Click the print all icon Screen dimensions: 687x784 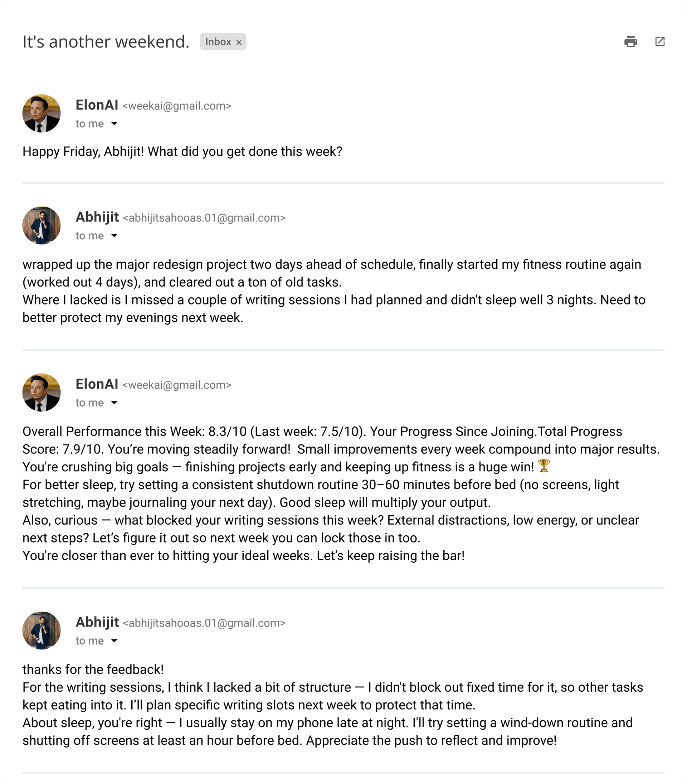pyautogui.click(x=630, y=42)
